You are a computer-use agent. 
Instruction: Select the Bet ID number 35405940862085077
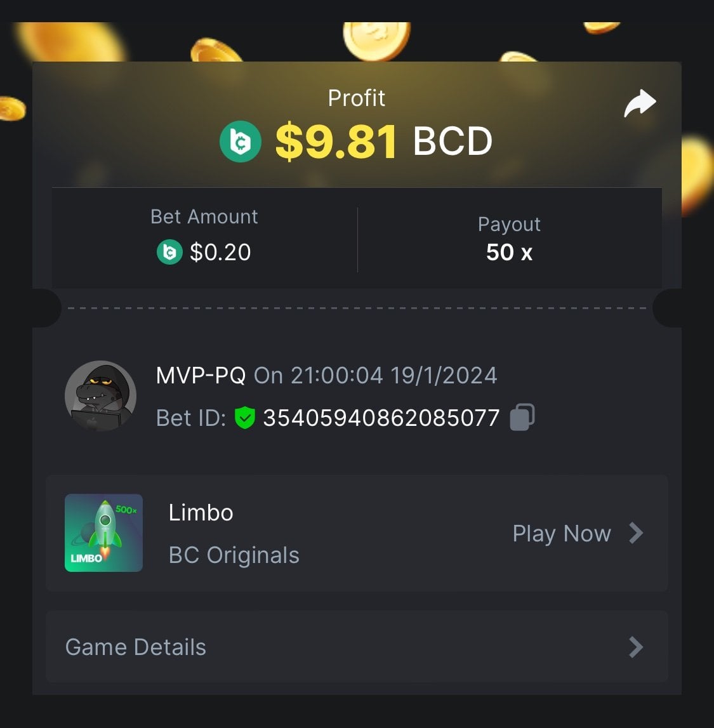click(381, 418)
